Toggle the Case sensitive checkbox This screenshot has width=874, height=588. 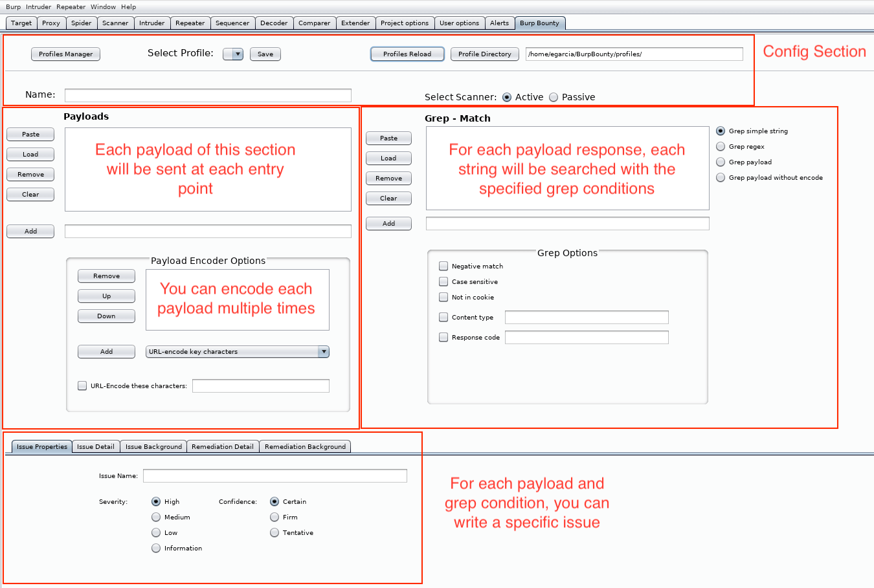pyautogui.click(x=443, y=281)
